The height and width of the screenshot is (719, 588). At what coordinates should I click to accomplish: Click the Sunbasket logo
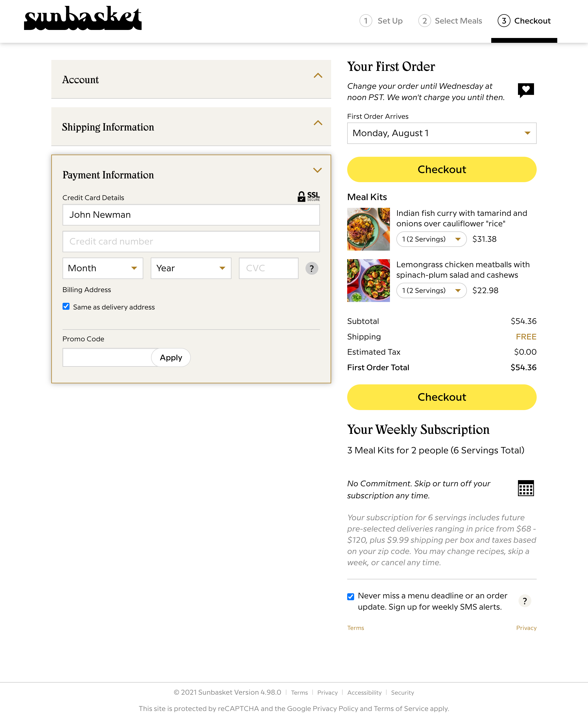(83, 19)
